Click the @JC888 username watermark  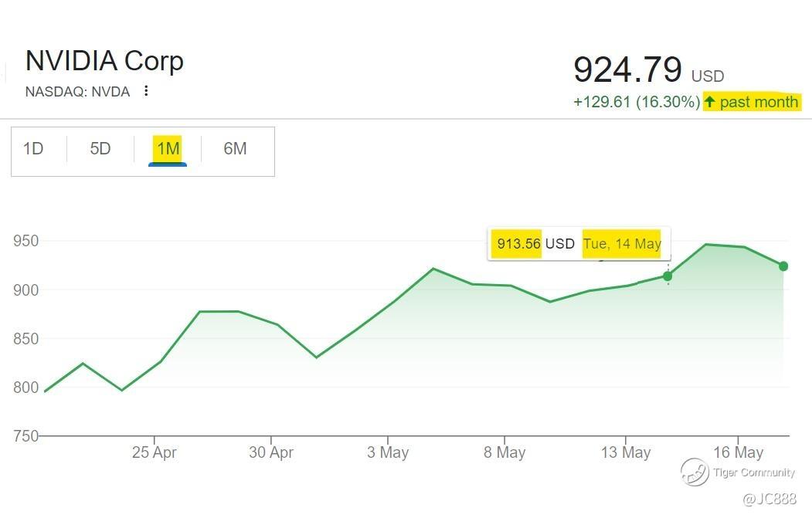pyautogui.click(x=769, y=499)
